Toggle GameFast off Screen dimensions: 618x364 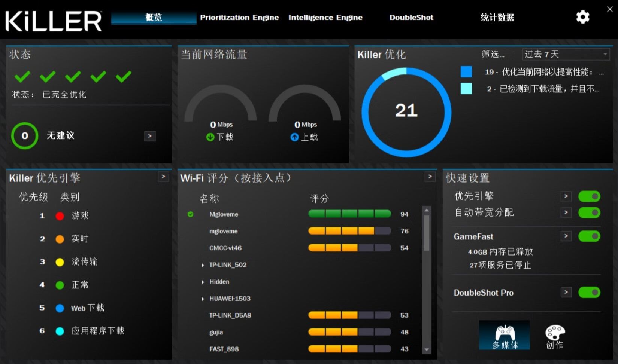(589, 236)
